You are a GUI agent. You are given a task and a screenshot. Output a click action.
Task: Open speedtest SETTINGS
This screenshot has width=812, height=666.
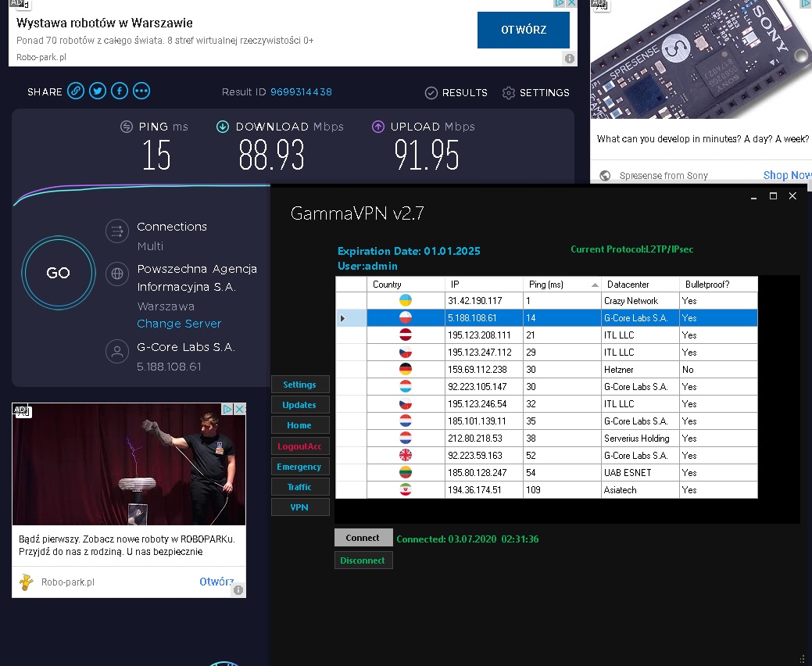(535, 92)
